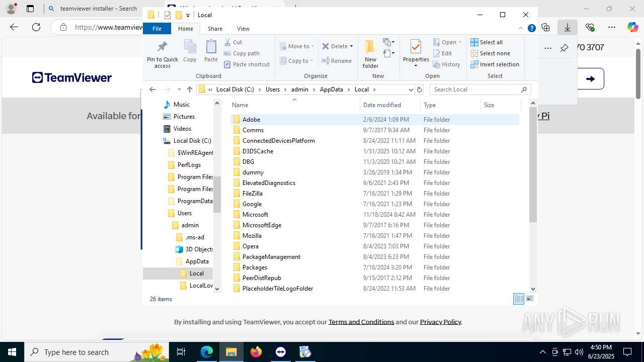This screenshot has height=362, width=644.
Task: Open Quick Access Toolbar customize dropdown
Action: coord(188,15)
